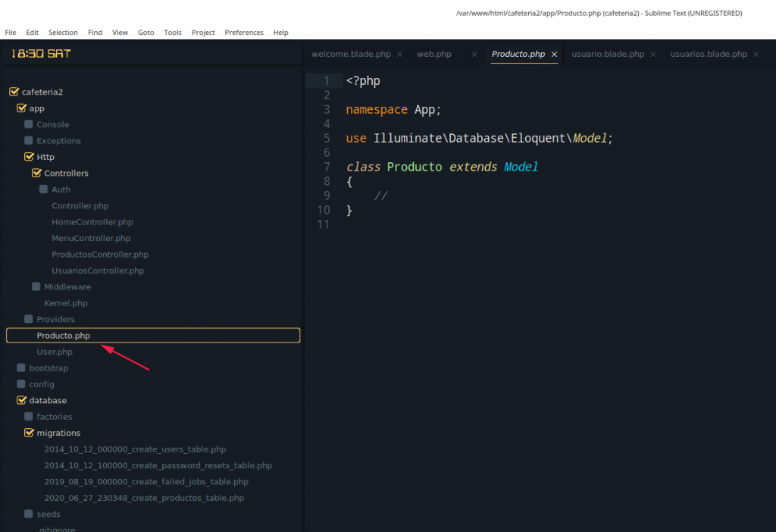Screen dimensions: 776x532
Task: Collapse the migrations folder
Action: 29,433
